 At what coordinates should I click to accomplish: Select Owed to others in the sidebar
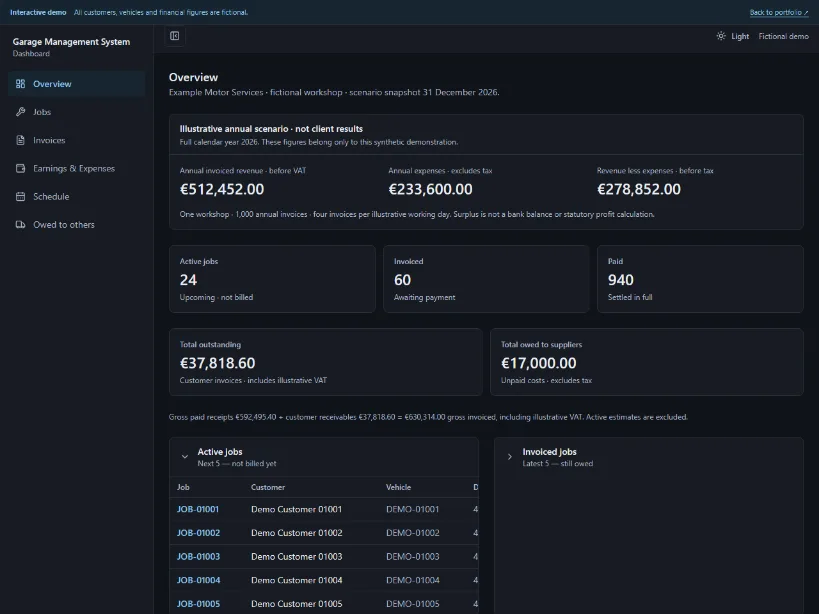point(76,225)
